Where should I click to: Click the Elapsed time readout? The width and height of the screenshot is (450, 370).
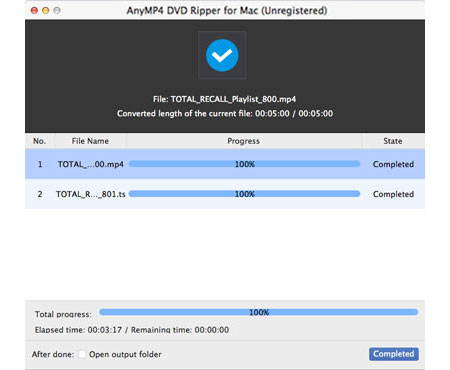coord(78,330)
